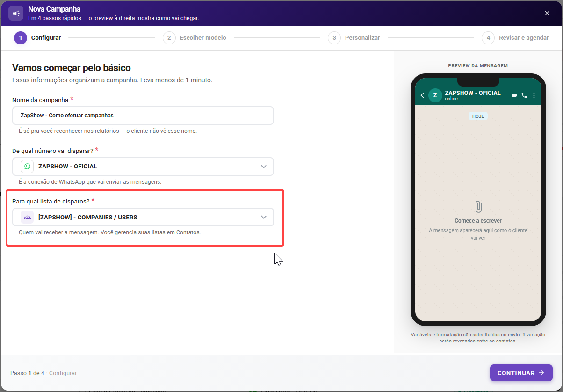Click the Comece a escrever placeholder text

pos(478,221)
